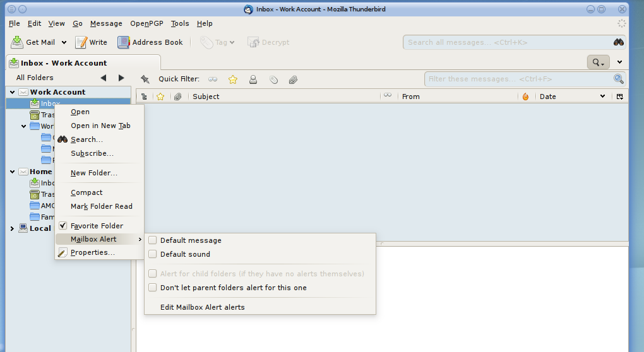644x352 pixels.
Task: Open the Tools menu
Action: [180, 23]
